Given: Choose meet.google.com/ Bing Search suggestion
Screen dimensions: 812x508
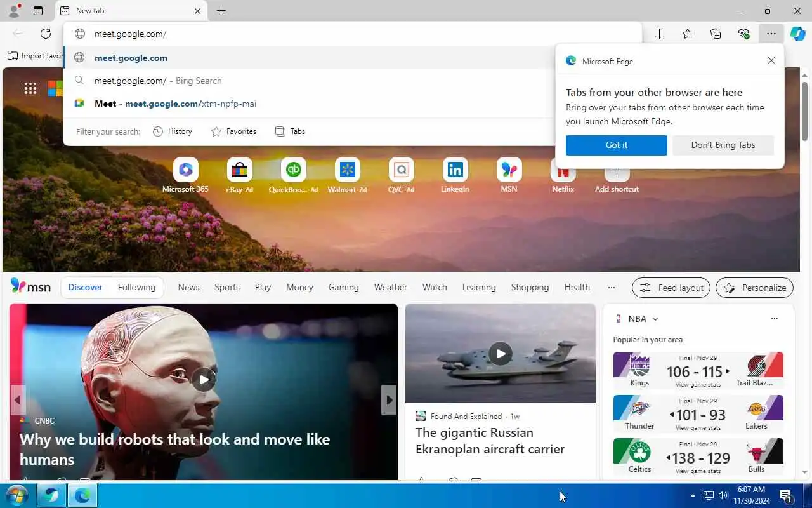Looking at the screenshot, I should tap(309, 81).
